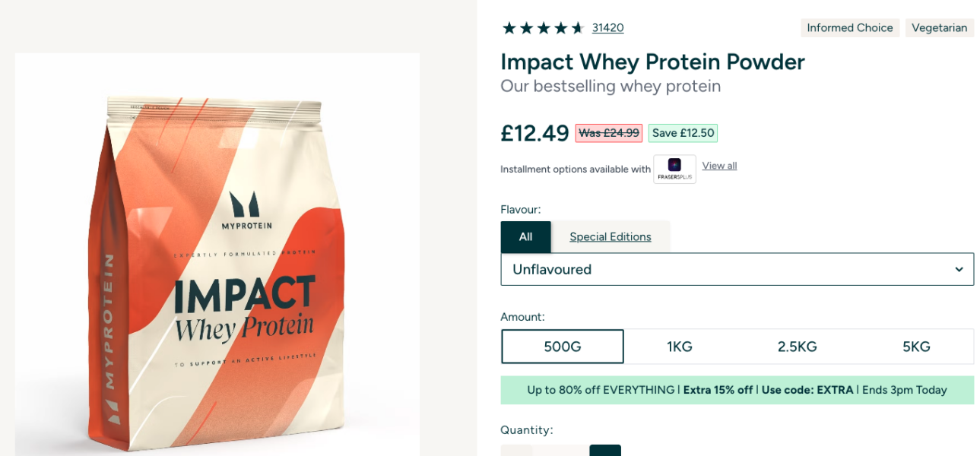Click the Impact Whey Protein product image
980x456 pixels.
tap(217, 266)
